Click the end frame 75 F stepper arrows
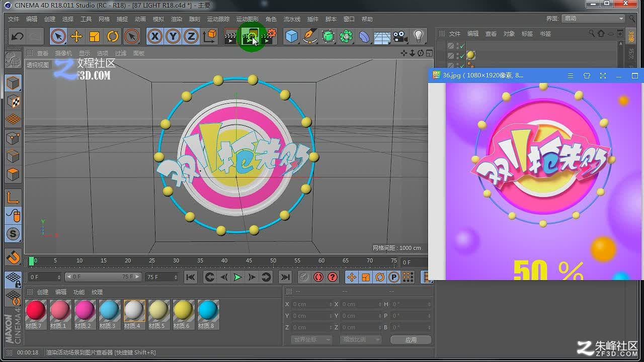The width and height of the screenshot is (644, 362). [x=176, y=277]
